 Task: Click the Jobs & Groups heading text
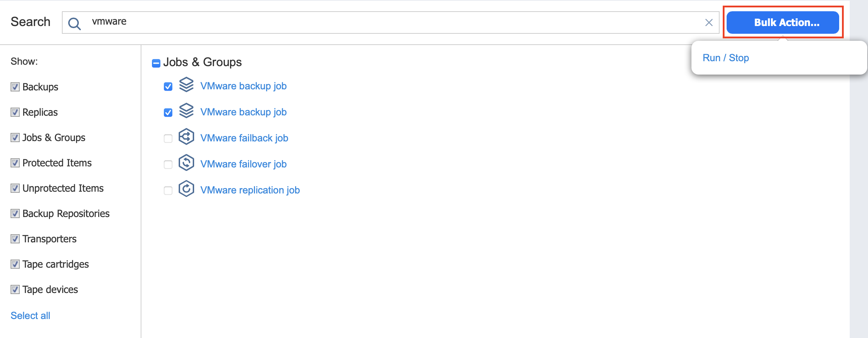[202, 62]
